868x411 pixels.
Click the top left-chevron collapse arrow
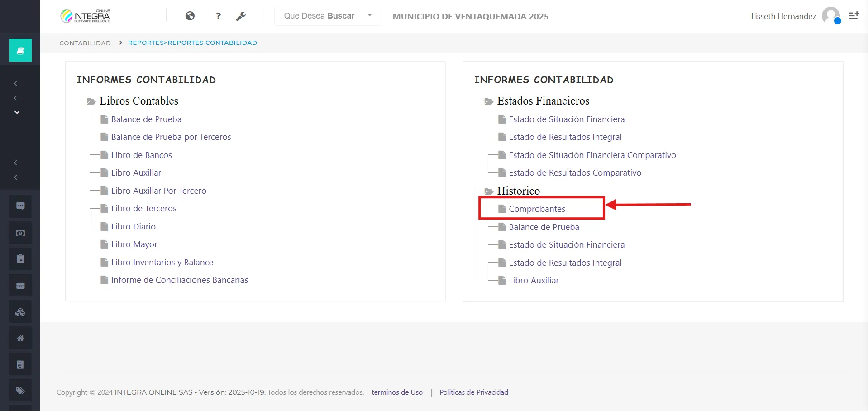coord(15,83)
